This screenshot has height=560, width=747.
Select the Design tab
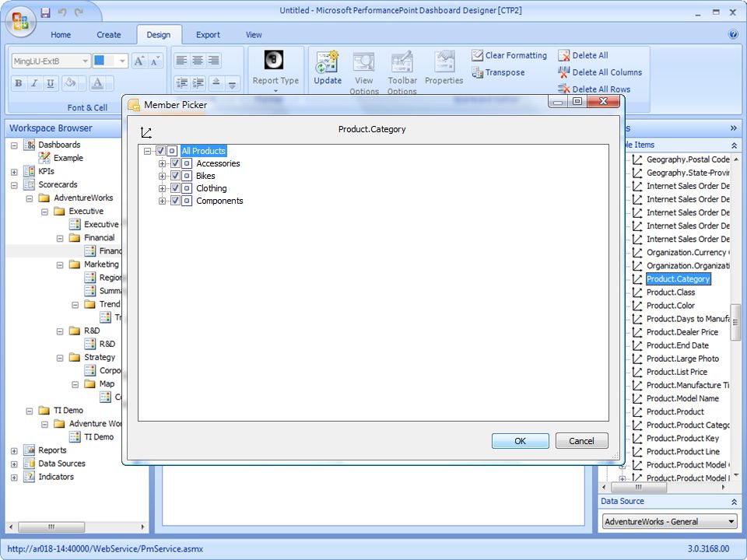[x=159, y=35]
